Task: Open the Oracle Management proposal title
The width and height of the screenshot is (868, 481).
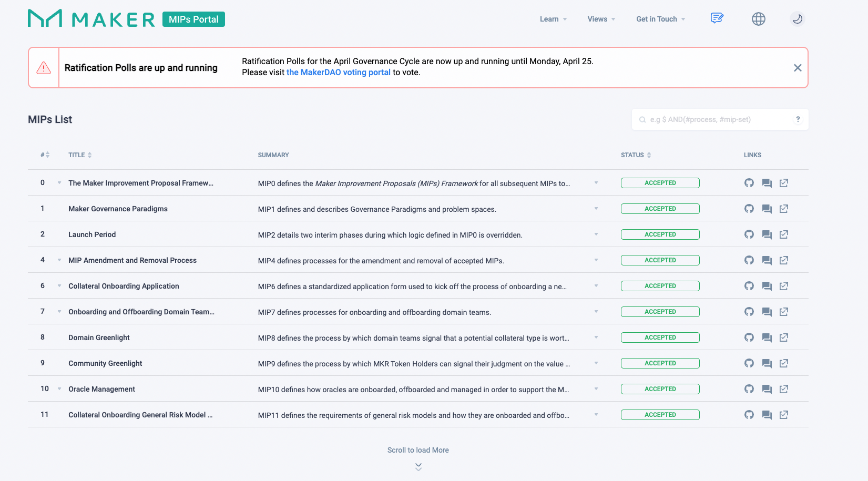Action: (x=101, y=389)
